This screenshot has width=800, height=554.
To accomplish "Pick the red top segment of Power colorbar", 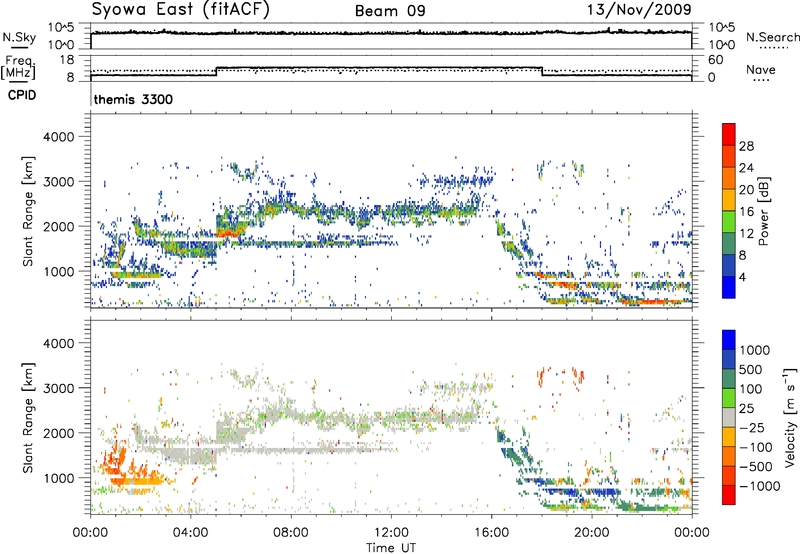I will [x=729, y=134].
